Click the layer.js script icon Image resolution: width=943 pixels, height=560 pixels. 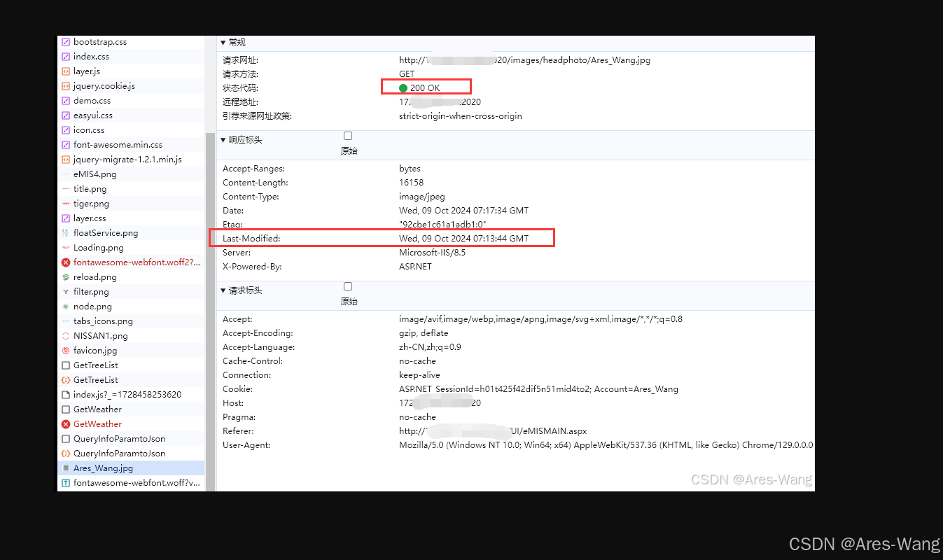pos(66,71)
